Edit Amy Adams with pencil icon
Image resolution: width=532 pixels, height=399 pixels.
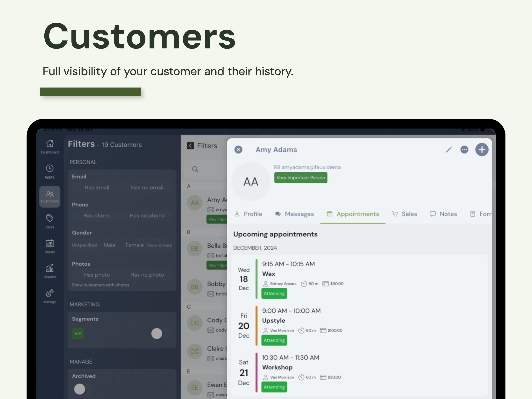(449, 150)
